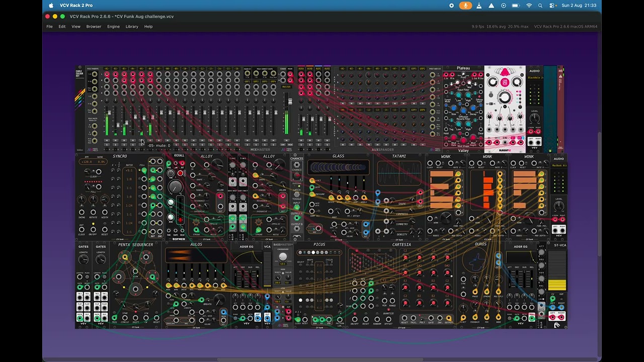Click the SYNCRO CLOCK jack at bottom
The image size is (644, 362).
[x=82, y=230]
